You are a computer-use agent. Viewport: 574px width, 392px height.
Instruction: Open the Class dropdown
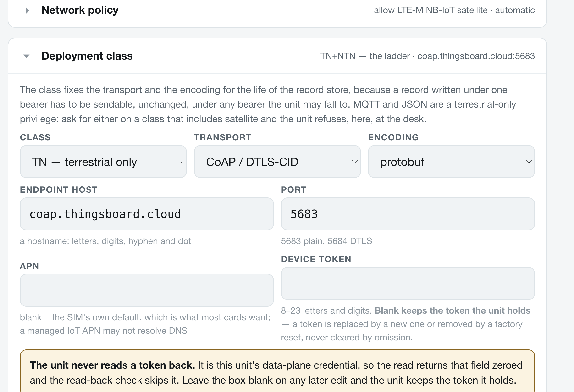[103, 162]
